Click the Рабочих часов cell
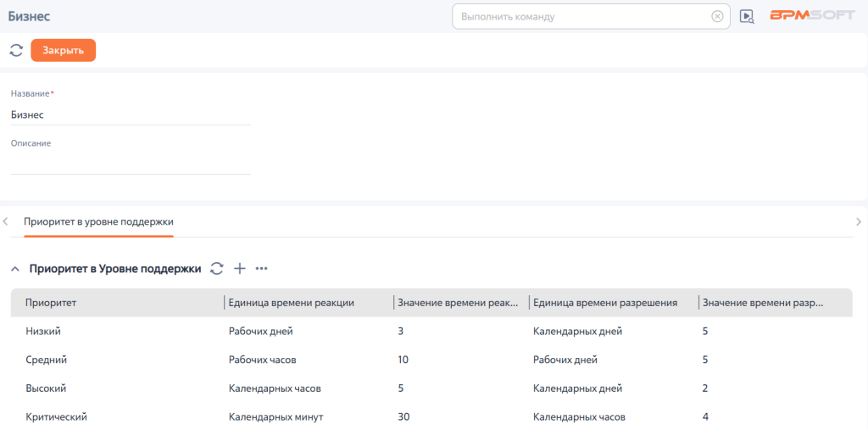Viewport: 868px width, 430px height. 263,360
